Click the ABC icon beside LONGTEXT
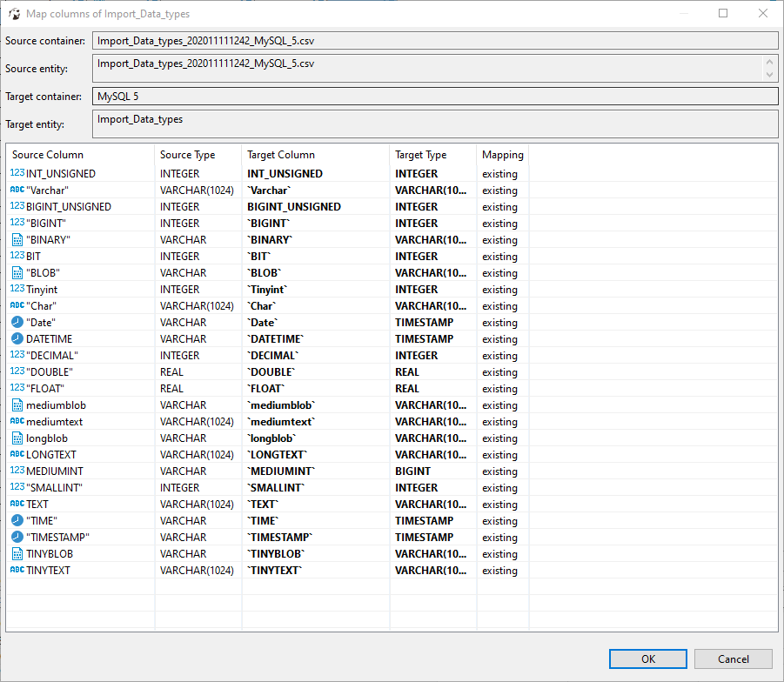 (16, 454)
